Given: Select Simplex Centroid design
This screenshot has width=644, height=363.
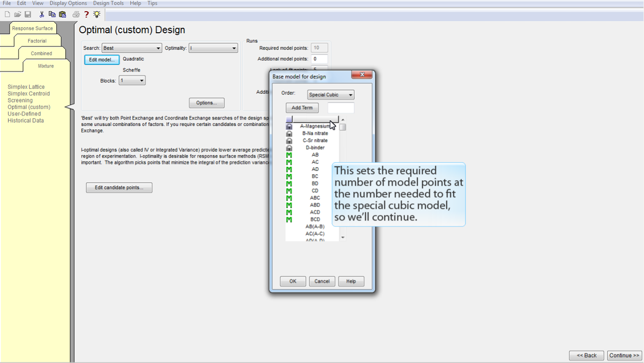Looking at the screenshot, I should click(x=29, y=94).
